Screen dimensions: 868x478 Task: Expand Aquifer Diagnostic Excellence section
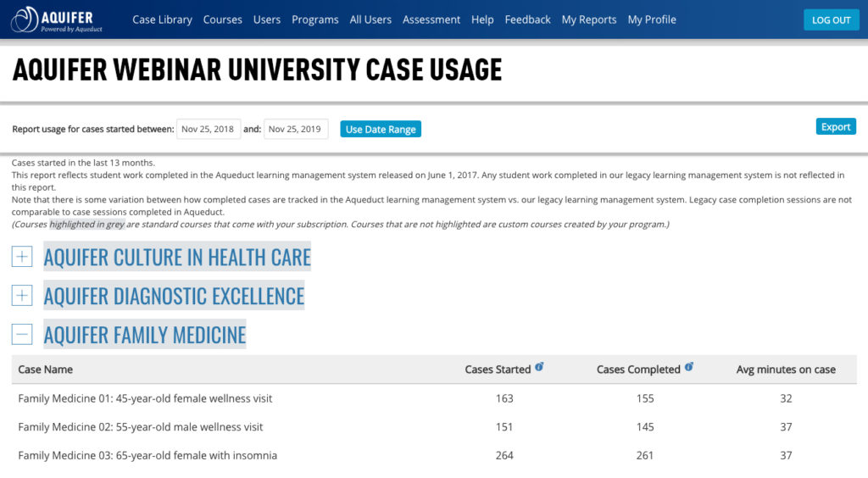tap(22, 296)
